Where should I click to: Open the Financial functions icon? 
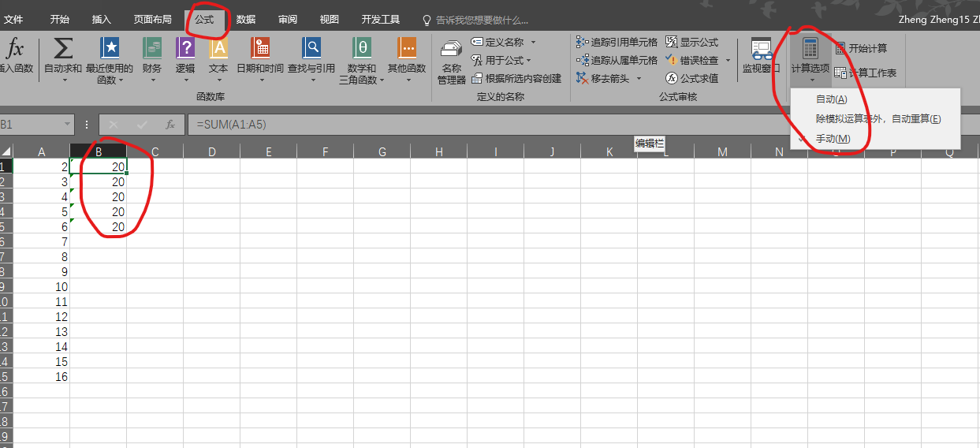point(152,48)
